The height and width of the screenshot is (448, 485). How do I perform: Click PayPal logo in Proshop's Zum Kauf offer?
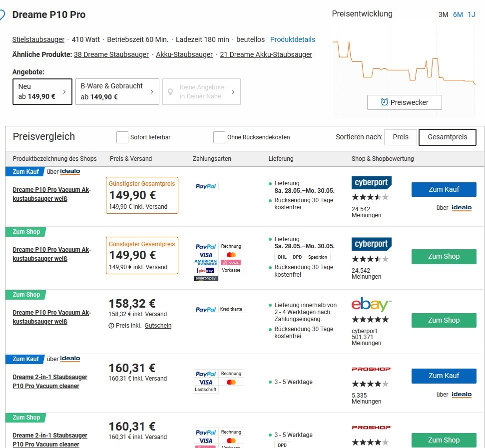[206, 374]
